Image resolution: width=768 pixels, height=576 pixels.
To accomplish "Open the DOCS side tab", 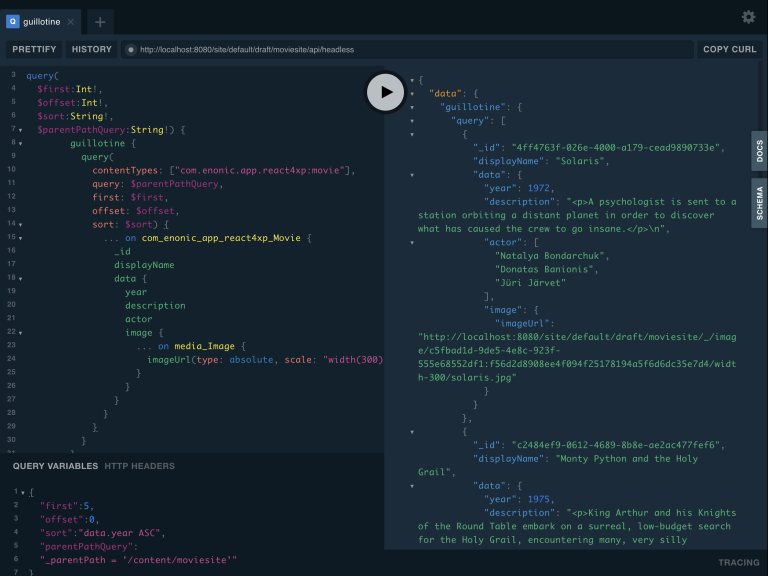I will pyautogui.click(x=759, y=151).
